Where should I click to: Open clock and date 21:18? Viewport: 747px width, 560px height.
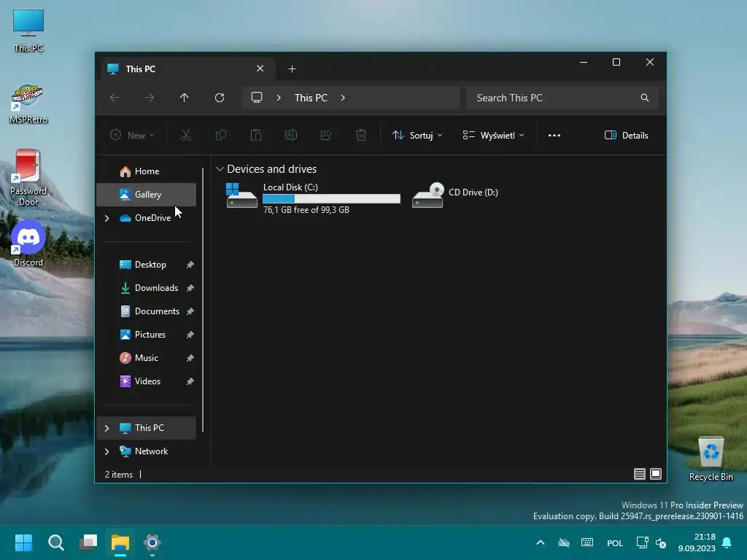click(x=697, y=542)
